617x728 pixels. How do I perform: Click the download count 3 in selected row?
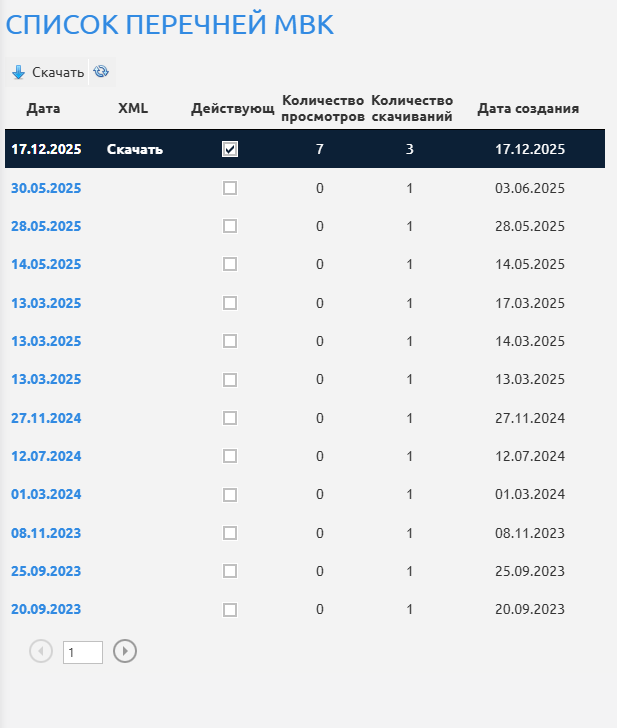coord(409,149)
